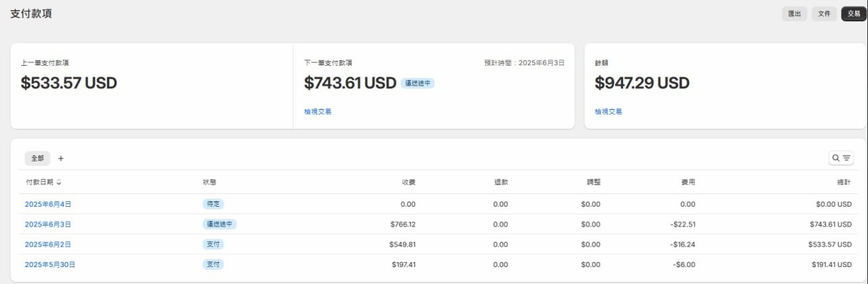Click the $197.41 charges cell
The width and height of the screenshot is (868, 284).
[x=403, y=264]
